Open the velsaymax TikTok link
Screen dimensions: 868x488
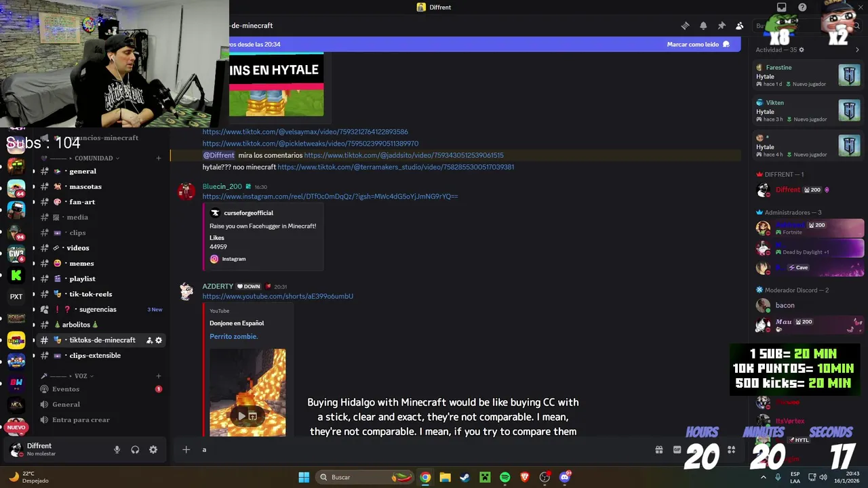pyautogui.click(x=305, y=131)
